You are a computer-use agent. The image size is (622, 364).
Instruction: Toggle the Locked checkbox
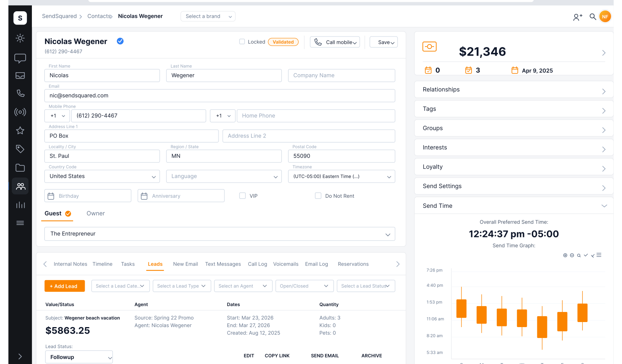[x=242, y=42]
